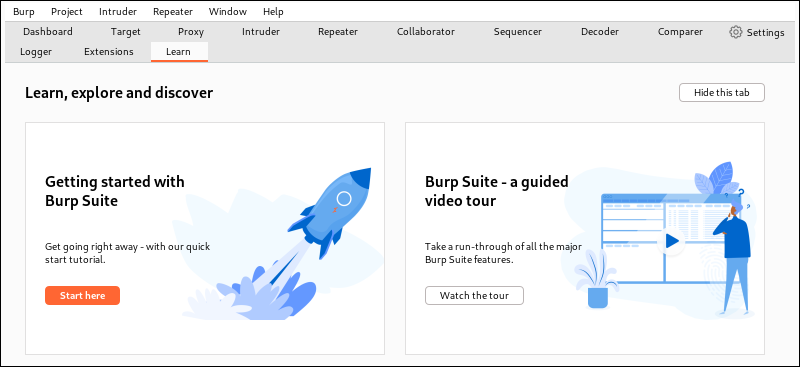Open the Logger tab
The width and height of the screenshot is (800, 367).
[x=36, y=52]
